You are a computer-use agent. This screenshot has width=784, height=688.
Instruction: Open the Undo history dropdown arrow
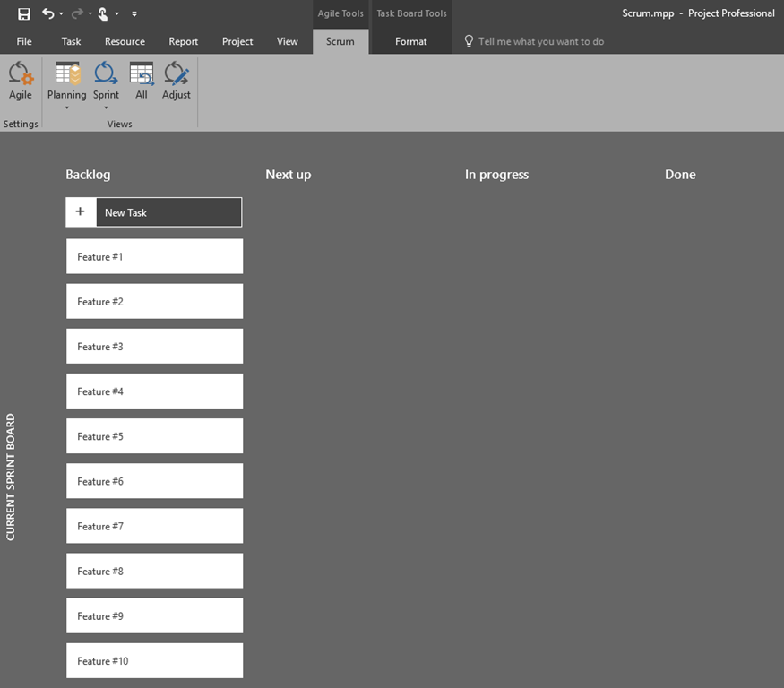point(61,13)
